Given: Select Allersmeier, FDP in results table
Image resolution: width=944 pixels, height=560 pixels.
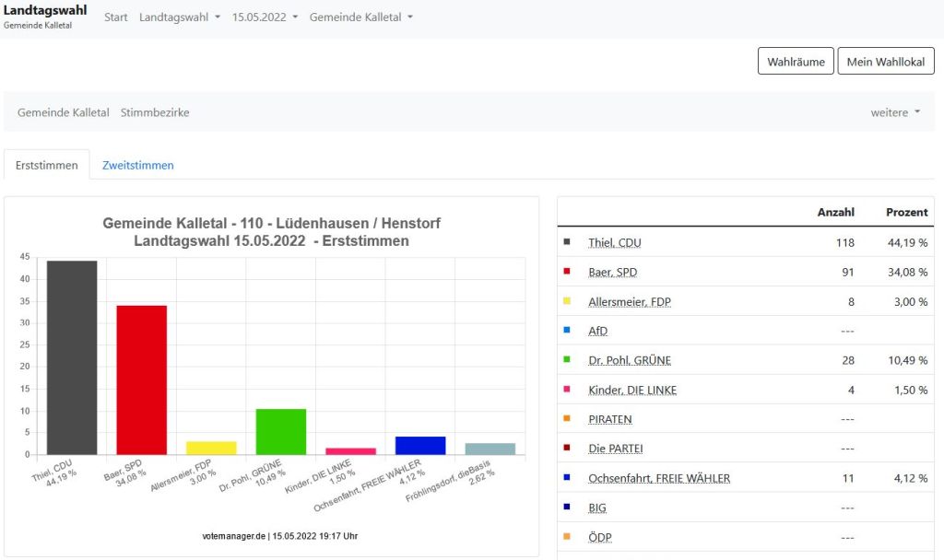Looking at the screenshot, I should point(630,301).
